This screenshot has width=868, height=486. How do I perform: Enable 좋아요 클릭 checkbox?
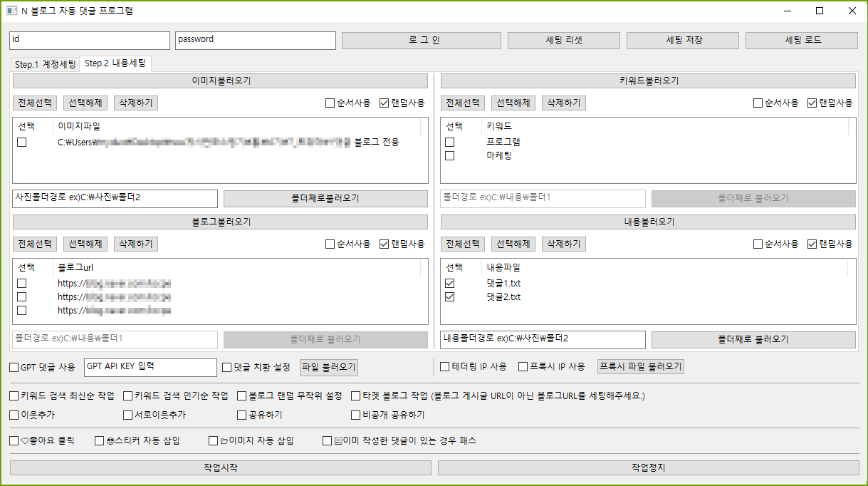click(x=14, y=440)
